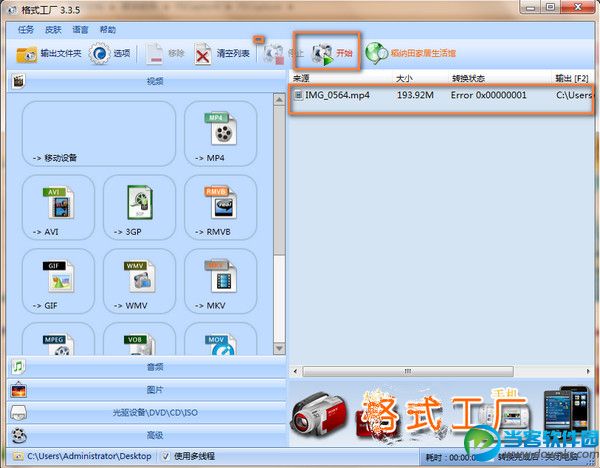The width and height of the screenshot is (600, 468).
Task: Click the task list scroll right arrow
Action: [x=588, y=371]
